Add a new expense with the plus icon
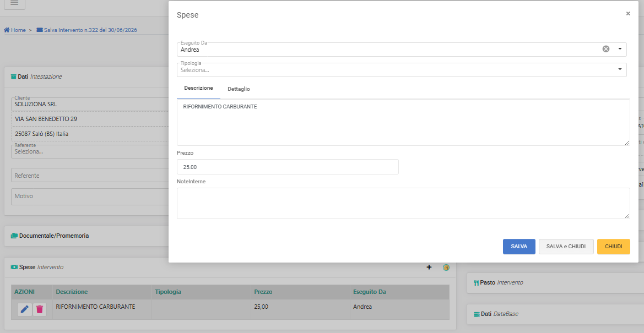This screenshot has height=333, width=644. pos(429,268)
